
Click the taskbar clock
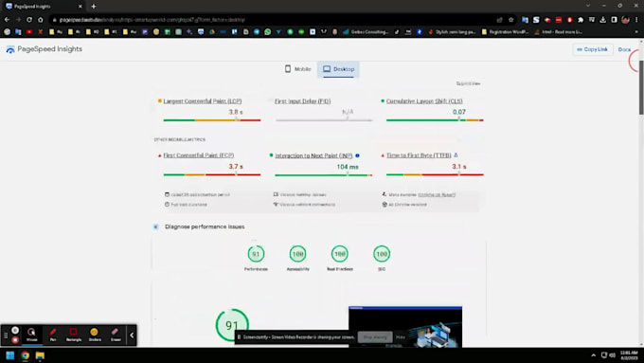[x=629, y=355]
